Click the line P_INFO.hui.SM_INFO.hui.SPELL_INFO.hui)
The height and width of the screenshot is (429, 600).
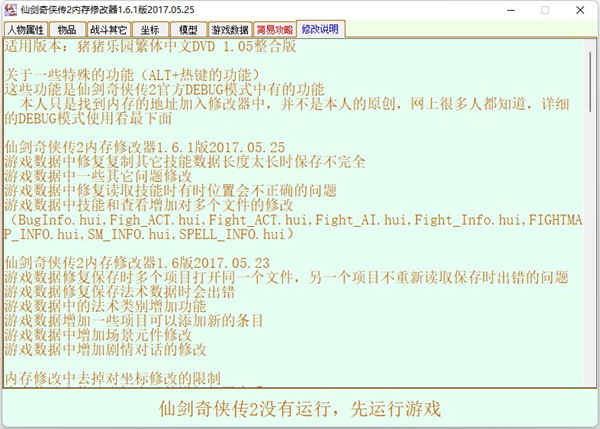(150, 234)
